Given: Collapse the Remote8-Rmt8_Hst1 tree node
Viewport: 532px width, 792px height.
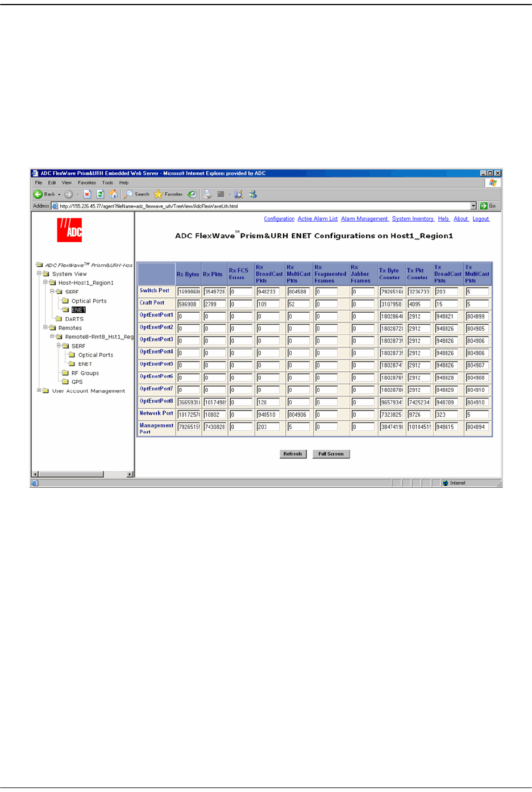Looking at the screenshot, I should (x=52, y=337).
